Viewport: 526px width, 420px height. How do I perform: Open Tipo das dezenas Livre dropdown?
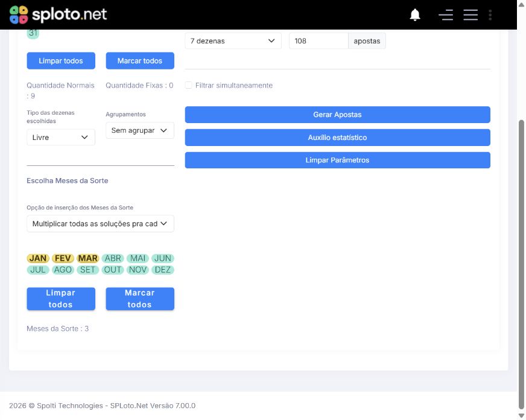coord(61,137)
